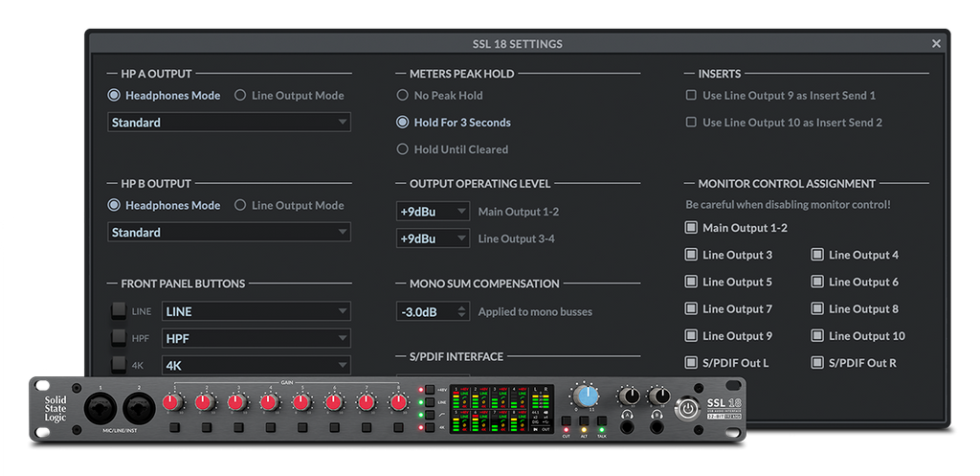The width and height of the screenshot is (980, 476).
Task: Click the headphone jack B on the hardware
Action: [x=657, y=426]
